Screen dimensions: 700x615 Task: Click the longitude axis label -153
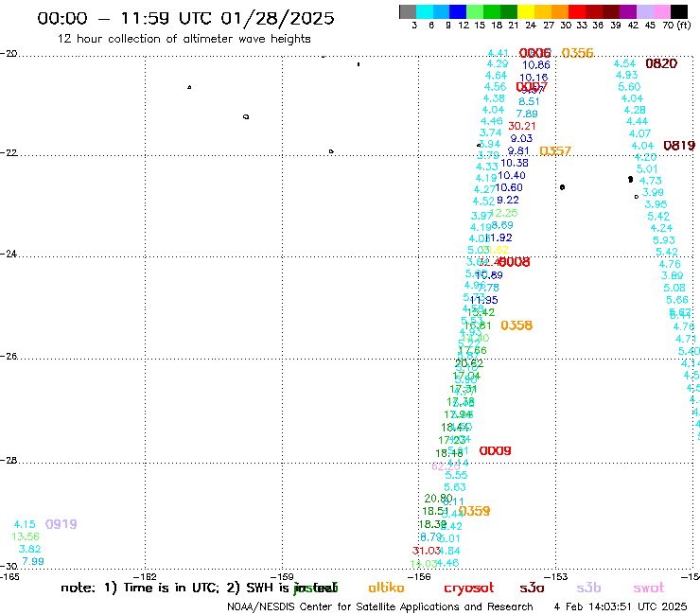click(x=556, y=576)
